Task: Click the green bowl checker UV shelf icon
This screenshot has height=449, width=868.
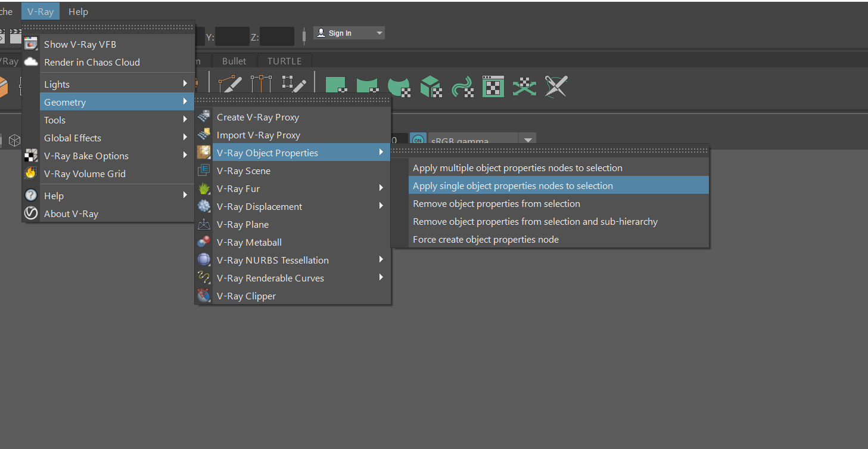Action: tap(399, 86)
